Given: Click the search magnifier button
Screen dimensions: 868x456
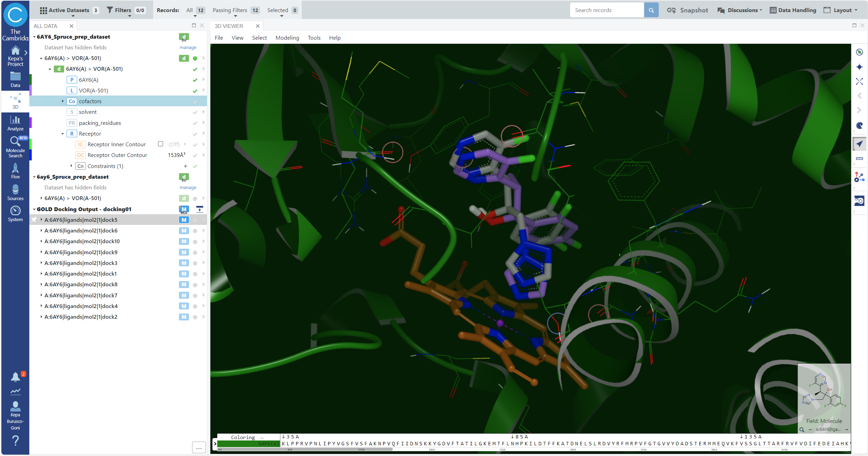Looking at the screenshot, I should pos(651,10).
